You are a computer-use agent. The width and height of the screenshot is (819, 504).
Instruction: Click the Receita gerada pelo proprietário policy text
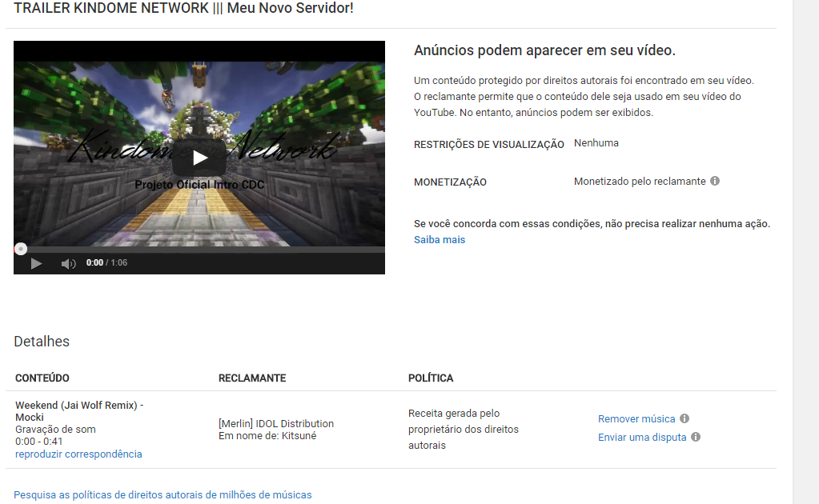coord(464,429)
